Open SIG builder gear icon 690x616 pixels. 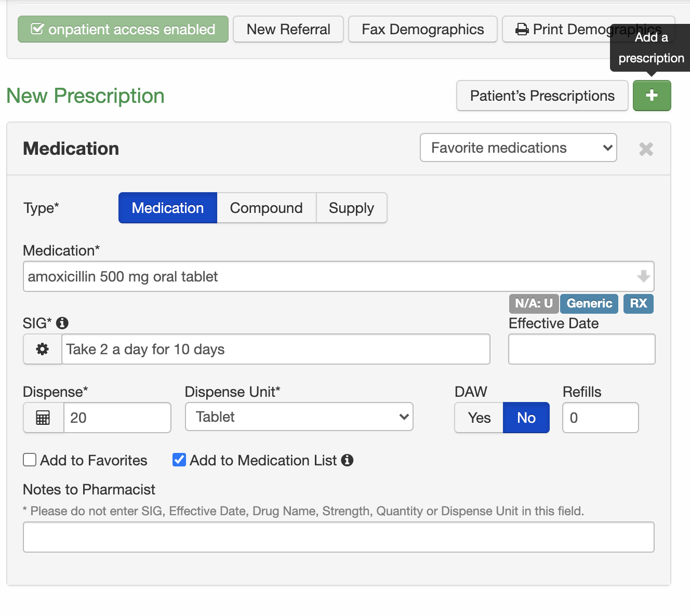pyautogui.click(x=43, y=349)
